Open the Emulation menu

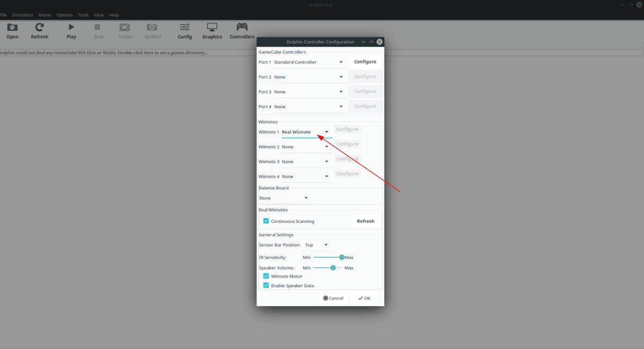click(x=23, y=15)
